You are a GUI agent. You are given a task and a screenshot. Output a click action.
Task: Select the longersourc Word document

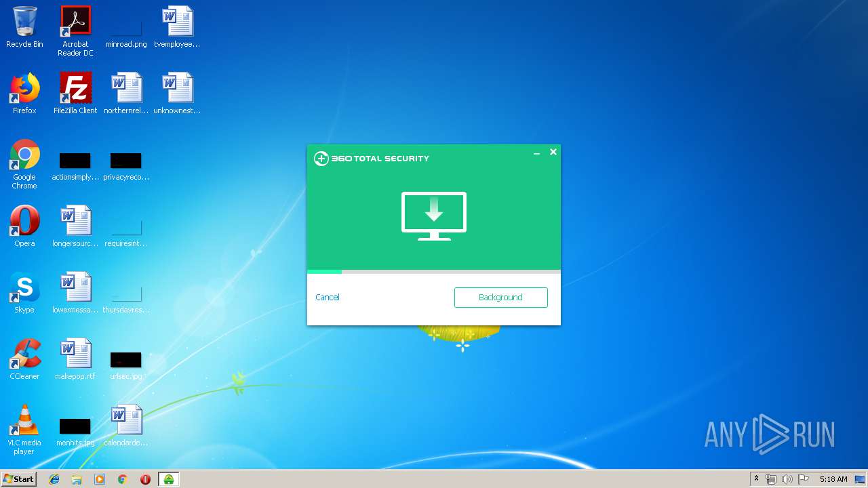75,226
